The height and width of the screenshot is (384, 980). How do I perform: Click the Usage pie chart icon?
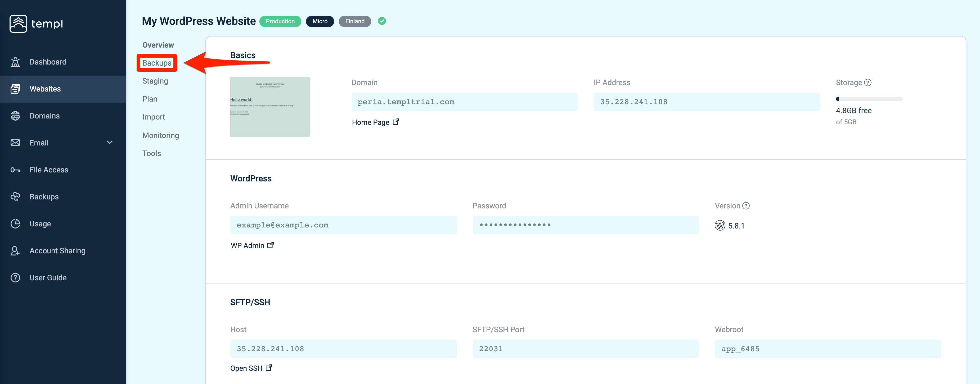[x=15, y=223]
